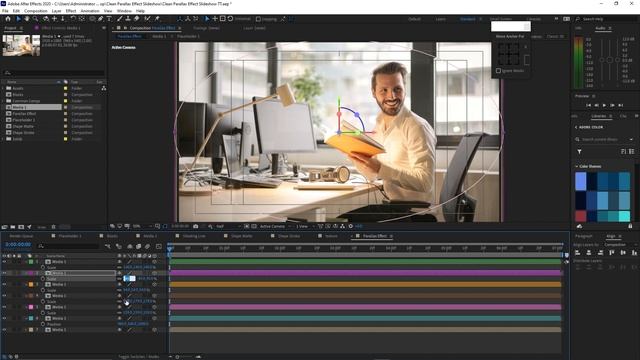Click Creative Cloud sync icon below color themes

[x=579, y=226]
